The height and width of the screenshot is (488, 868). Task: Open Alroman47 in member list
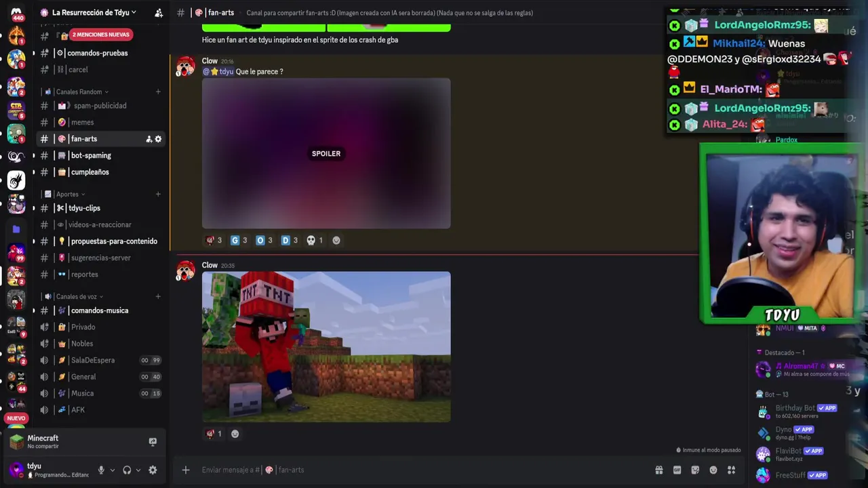pos(802,369)
